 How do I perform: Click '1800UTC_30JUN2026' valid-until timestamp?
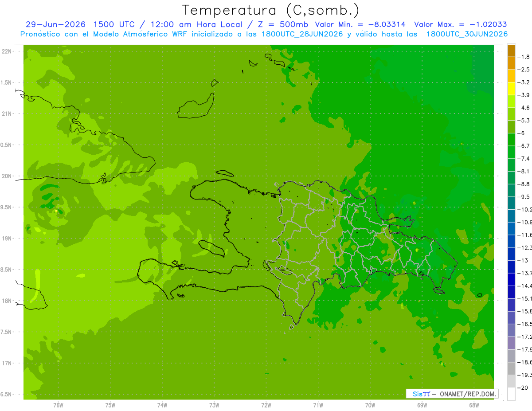tap(467, 34)
